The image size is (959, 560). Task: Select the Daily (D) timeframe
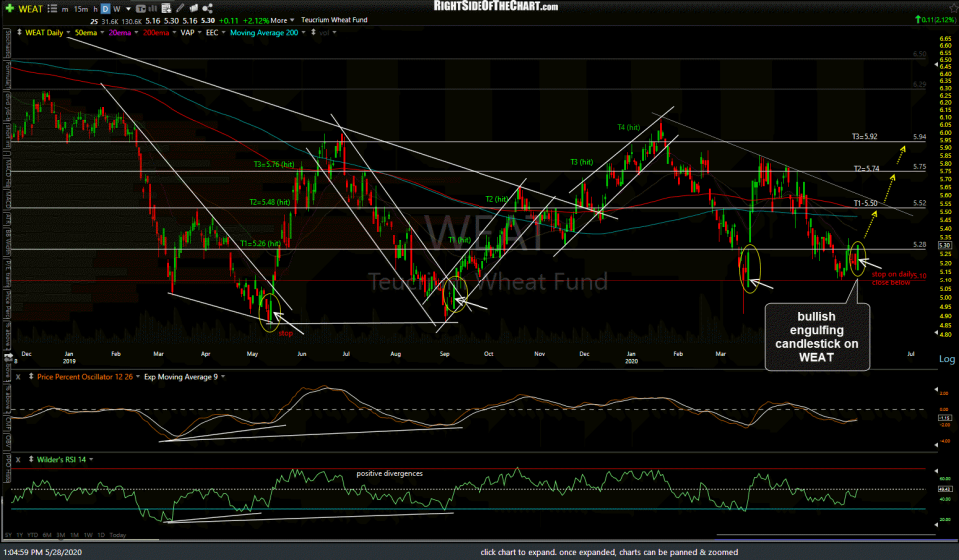[105, 9]
